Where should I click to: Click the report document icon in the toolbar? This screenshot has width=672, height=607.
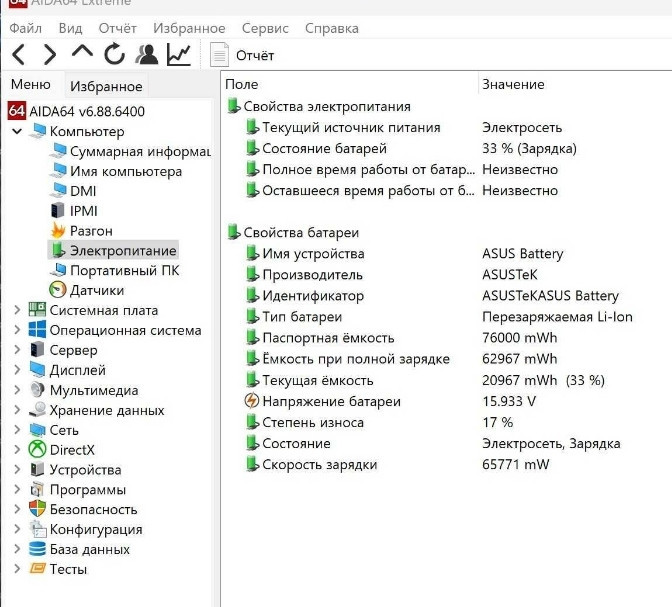pyautogui.click(x=219, y=54)
